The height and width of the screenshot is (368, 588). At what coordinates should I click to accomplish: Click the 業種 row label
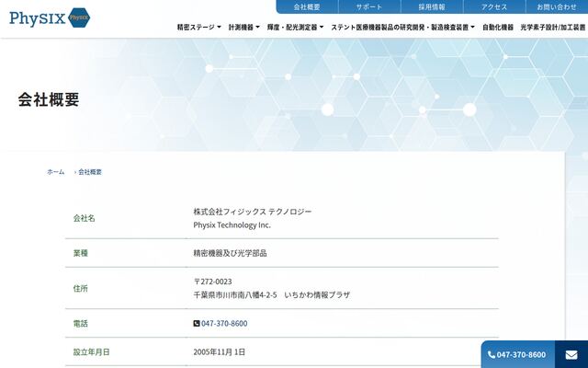(x=80, y=253)
